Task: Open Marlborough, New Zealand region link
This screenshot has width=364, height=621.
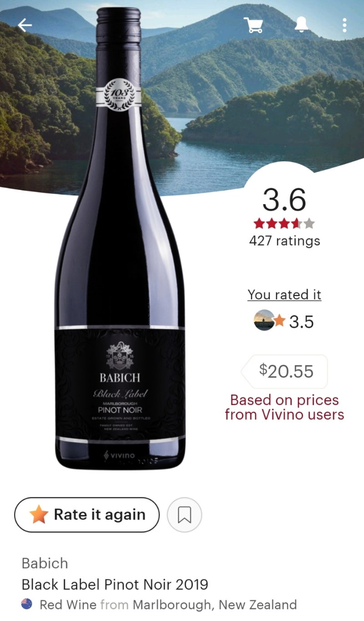Action: [215, 605]
